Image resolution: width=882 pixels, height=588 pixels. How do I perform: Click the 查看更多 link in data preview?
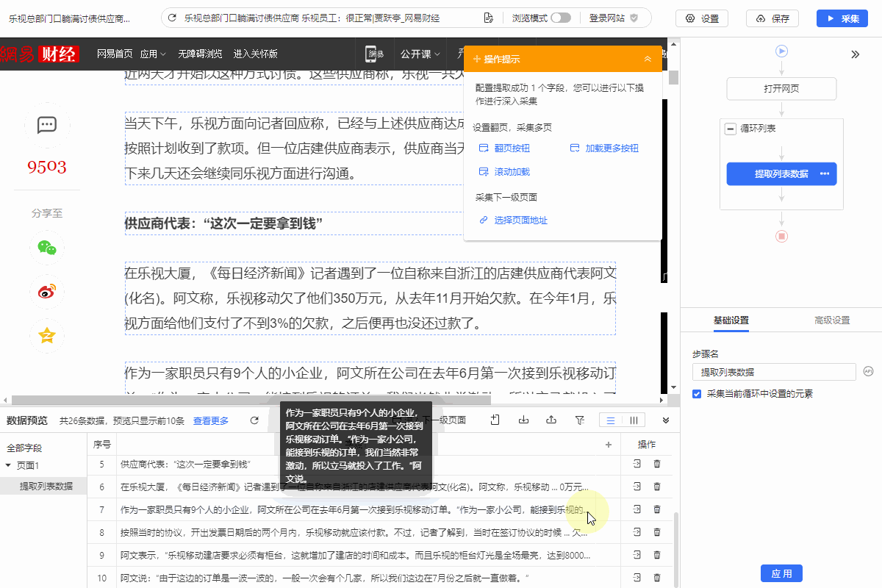click(x=211, y=420)
